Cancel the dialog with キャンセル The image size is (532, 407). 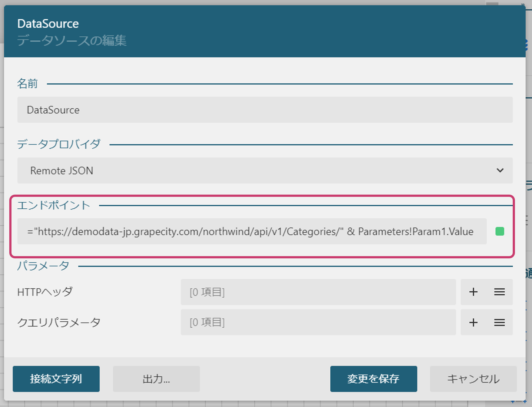tap(473, 379)
